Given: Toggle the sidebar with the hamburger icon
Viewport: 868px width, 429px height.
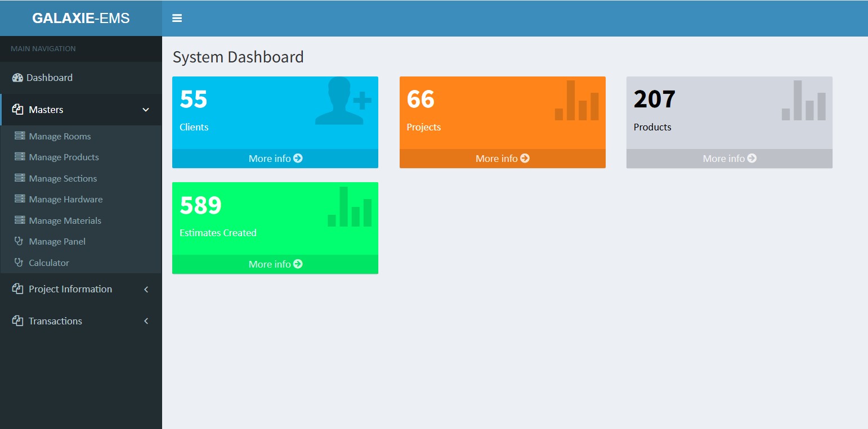Looking at the screenshot, I should (x=177, y=19).
